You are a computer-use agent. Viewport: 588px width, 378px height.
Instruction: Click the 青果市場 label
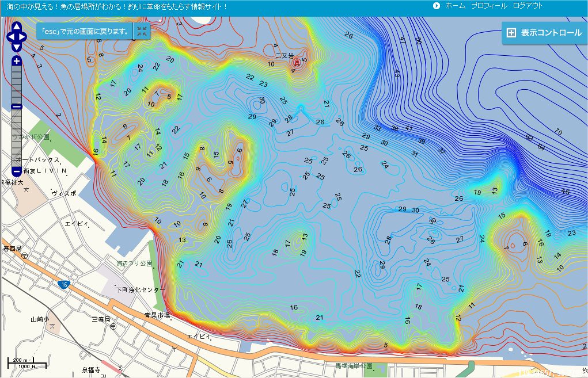(157, 316)
